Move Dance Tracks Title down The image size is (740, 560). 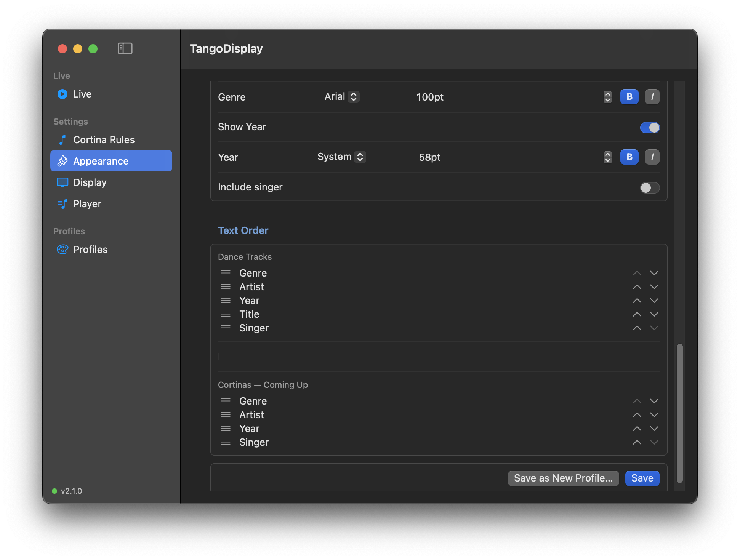click(654, 314)
